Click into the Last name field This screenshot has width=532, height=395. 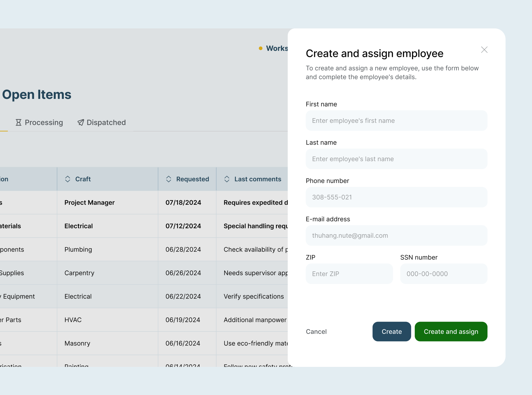pyautogui.click(x=396, y=159)
